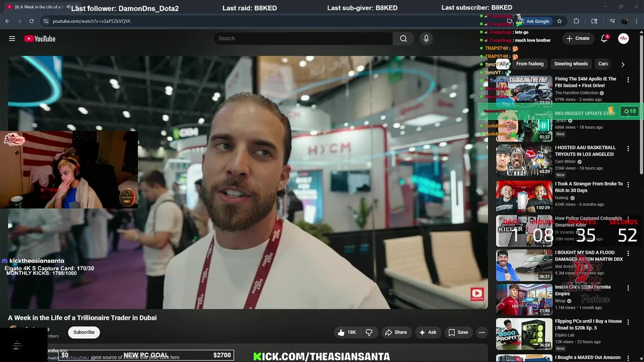Open options menu for Flipping PCs video
Viewport: 644px width, 362px height.
pyautogui.click(x=628, y=322)
